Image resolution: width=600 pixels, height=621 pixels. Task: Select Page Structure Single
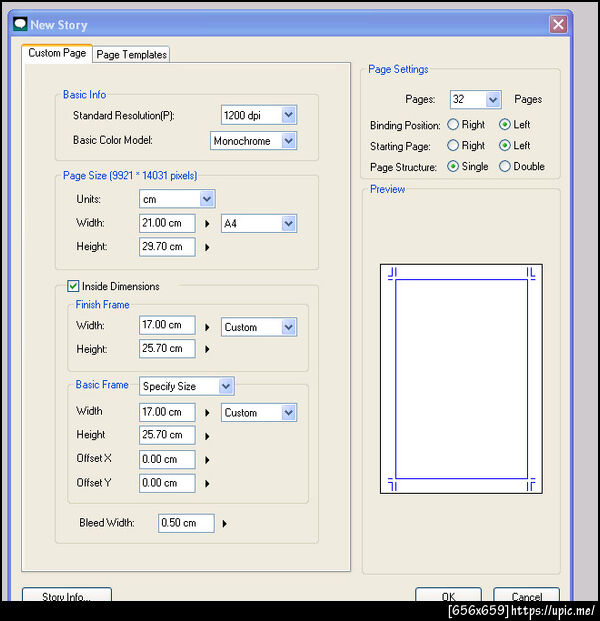(x=453, y=166)
